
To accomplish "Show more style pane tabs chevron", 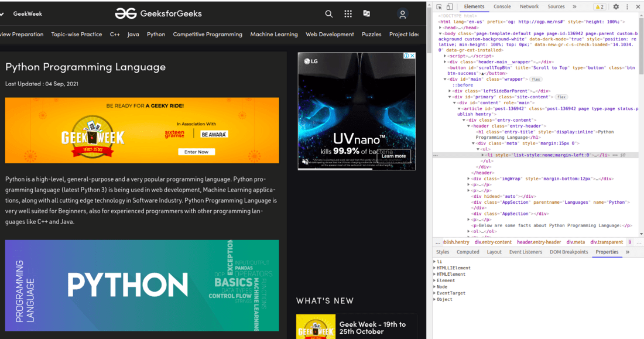I will coord(628,252).
